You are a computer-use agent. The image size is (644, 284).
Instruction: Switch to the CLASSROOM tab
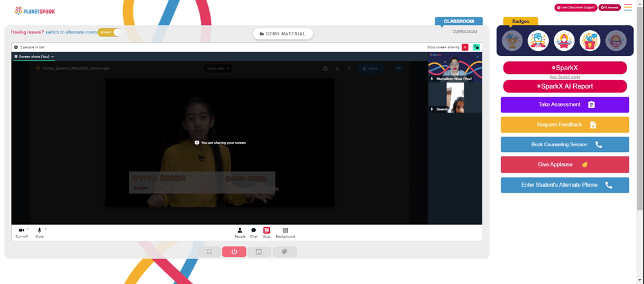[x=459, y=21]
